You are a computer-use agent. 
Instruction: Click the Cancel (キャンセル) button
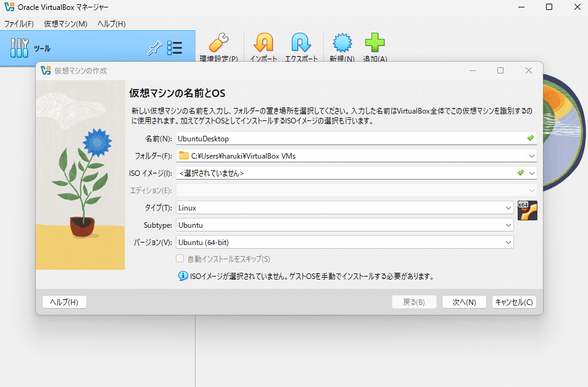coord(514,302)
